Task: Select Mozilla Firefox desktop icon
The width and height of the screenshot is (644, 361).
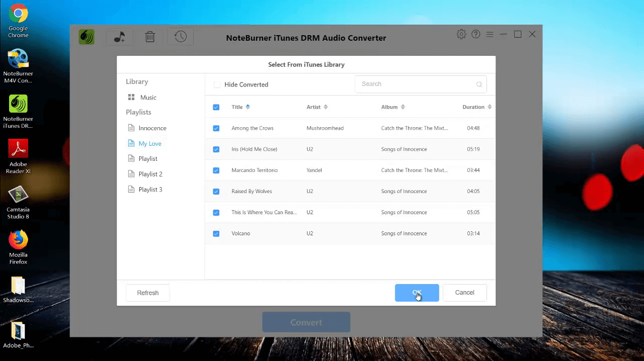Action: (x=18, y=247)
